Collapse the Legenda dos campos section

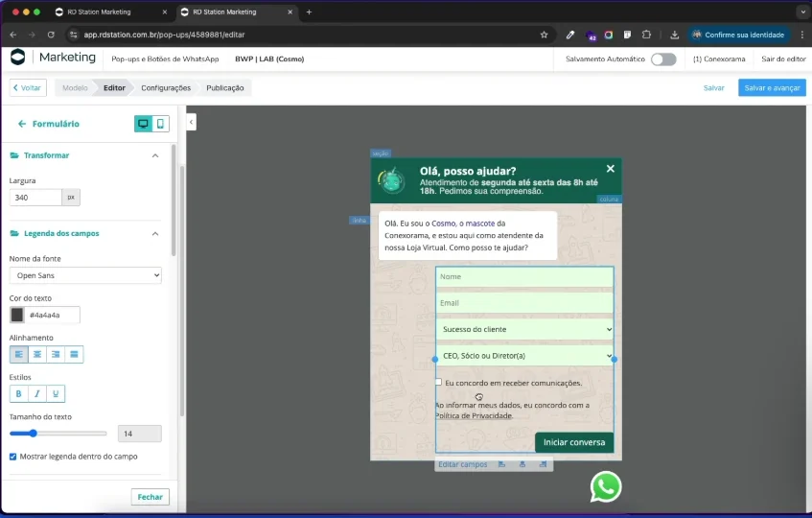(x=155, y=234)
